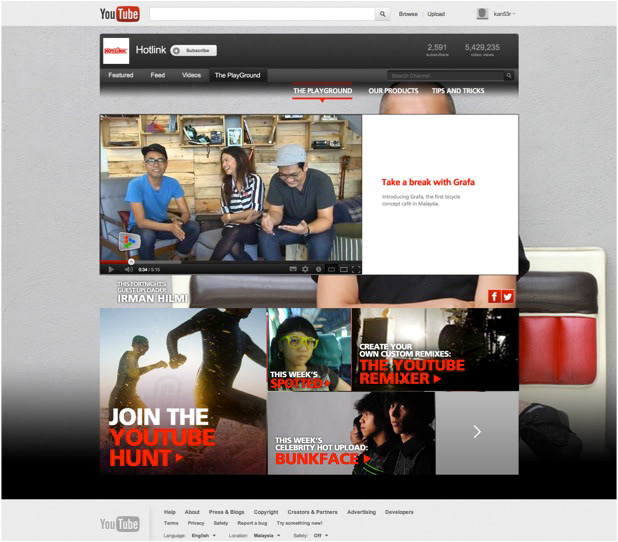
Task: Open the Press & Blogs footer link
Action: [226, 512]
